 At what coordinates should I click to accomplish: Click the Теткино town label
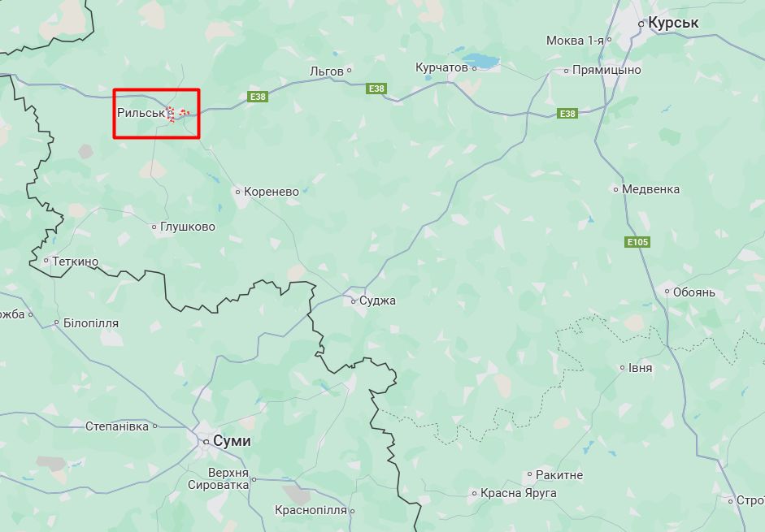75,262
